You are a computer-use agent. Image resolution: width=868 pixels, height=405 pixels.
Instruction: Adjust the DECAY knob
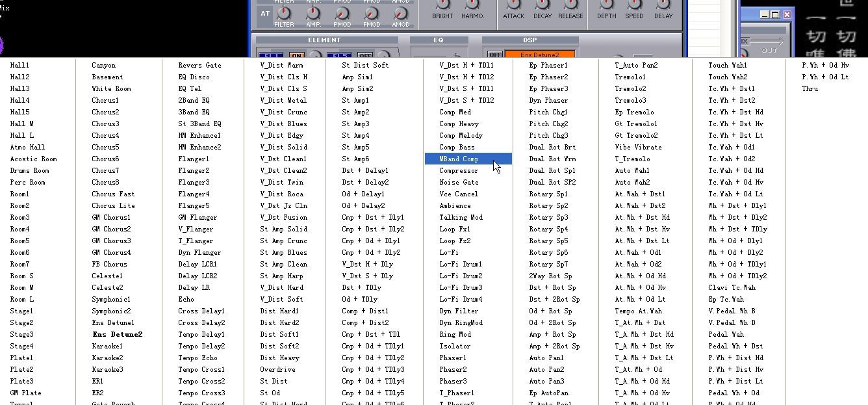coord(542,4)
